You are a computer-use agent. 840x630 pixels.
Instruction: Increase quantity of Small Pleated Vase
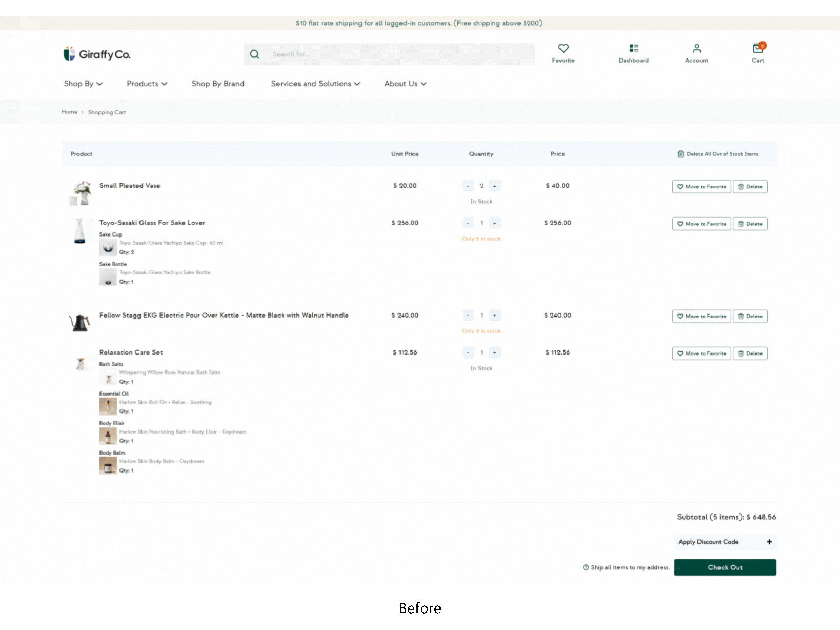(x=494, y=186)
